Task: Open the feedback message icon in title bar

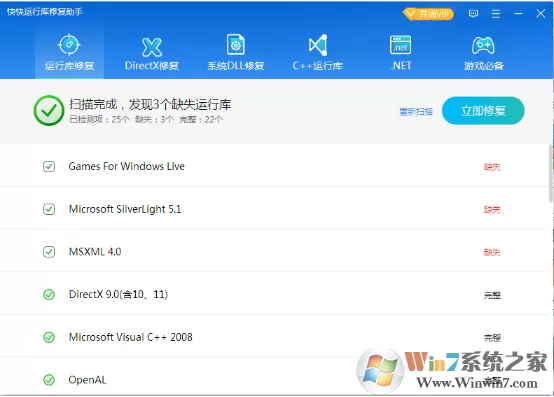Action: click(473, 14)
